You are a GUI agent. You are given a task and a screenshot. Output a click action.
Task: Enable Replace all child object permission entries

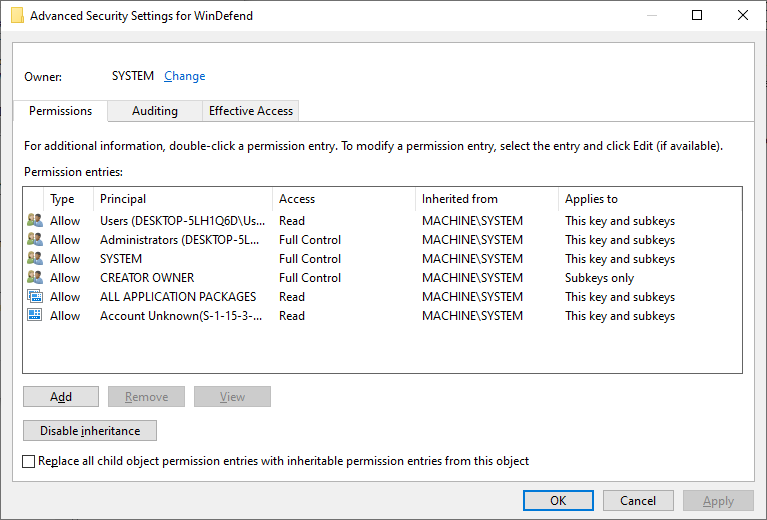(28, 461)
